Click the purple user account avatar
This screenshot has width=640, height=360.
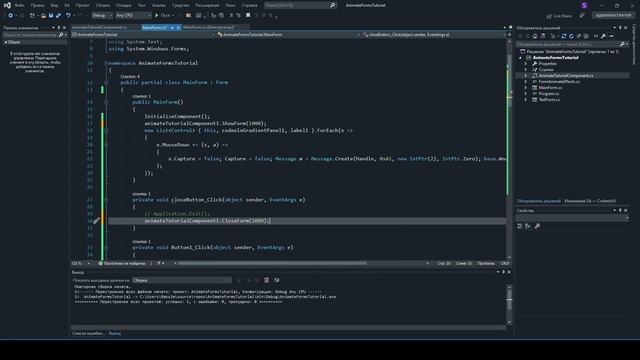[584, 5]
